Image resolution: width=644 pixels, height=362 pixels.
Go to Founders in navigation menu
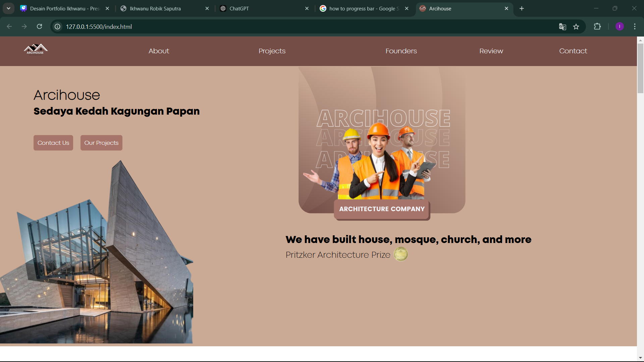coord(401,51)
